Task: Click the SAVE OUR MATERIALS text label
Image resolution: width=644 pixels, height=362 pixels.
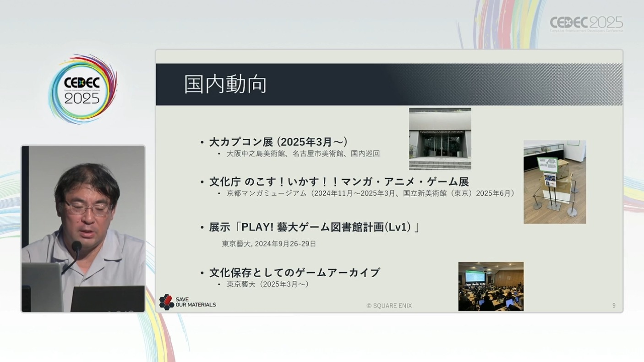Action: [196, 302]
